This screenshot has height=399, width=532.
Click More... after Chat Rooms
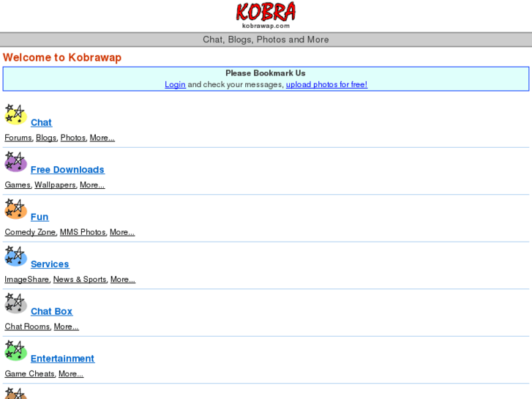point(67,327)
